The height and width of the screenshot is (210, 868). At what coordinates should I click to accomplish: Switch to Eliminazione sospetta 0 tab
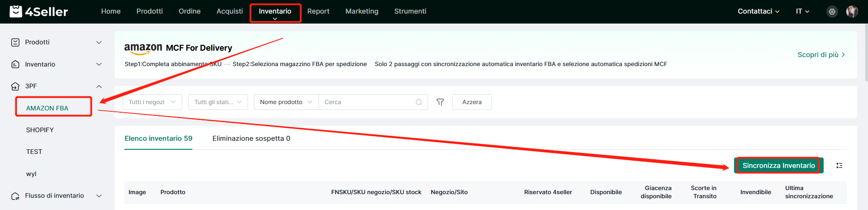(251, 138)
